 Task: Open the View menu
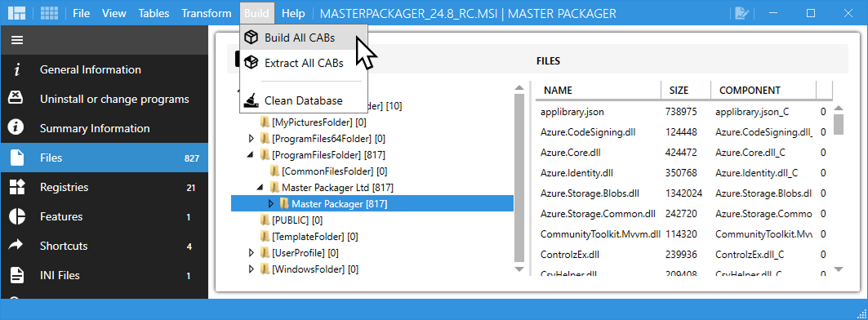(114, 13)
